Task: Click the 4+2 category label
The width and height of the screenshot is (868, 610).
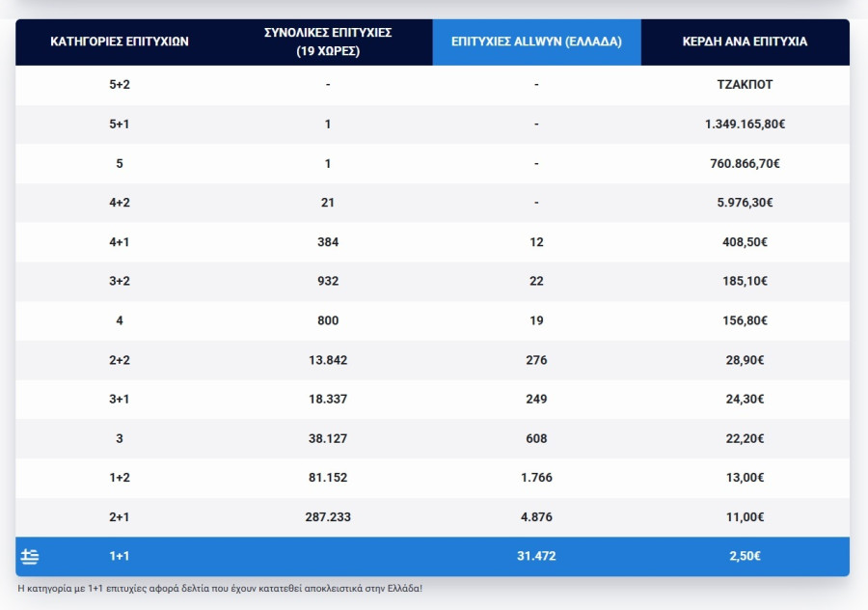Action: click(x=120, y=203)
